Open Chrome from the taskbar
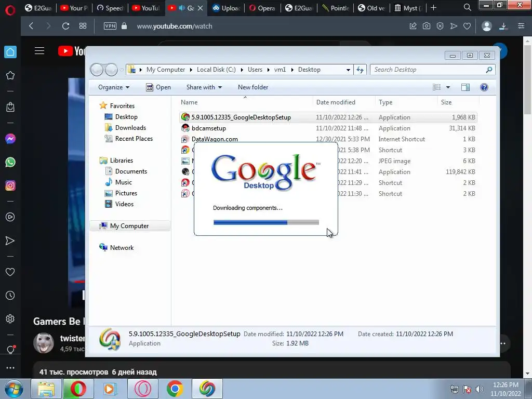 [175, 389]
